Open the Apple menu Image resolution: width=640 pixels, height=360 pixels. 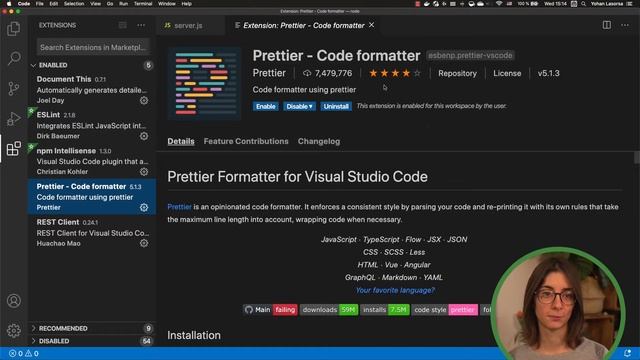point(9,4)
